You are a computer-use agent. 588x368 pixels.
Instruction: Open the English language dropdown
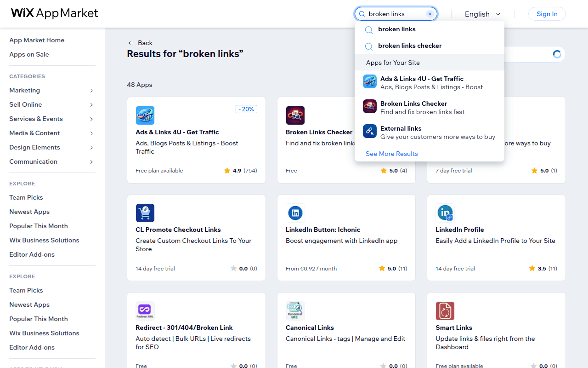[483, 14]
